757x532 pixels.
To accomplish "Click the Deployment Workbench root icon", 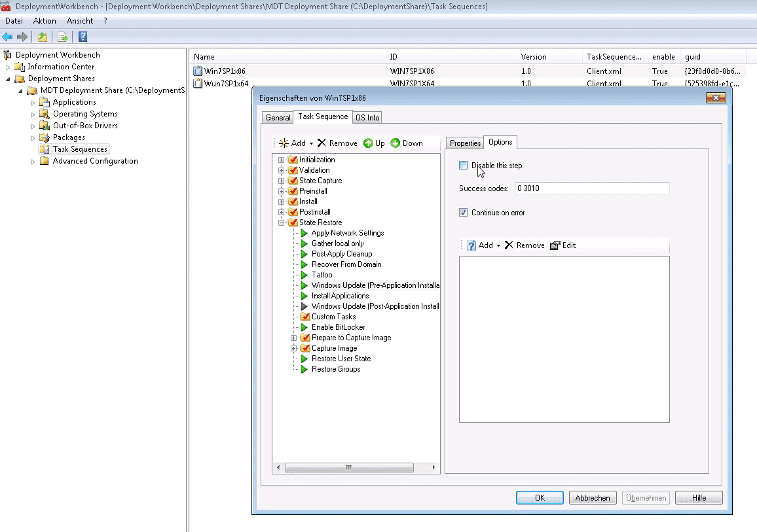I will tap(7, 55).
